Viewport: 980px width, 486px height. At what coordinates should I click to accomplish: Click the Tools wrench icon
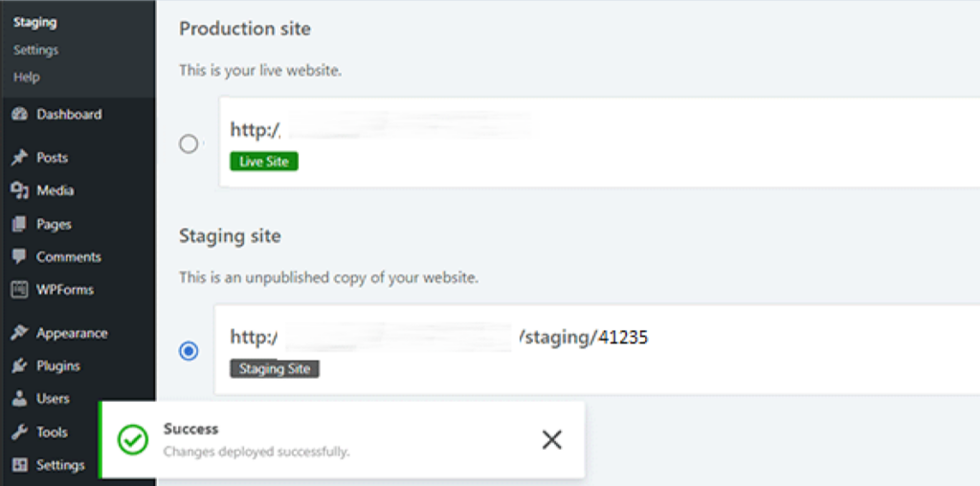(19, 432)
